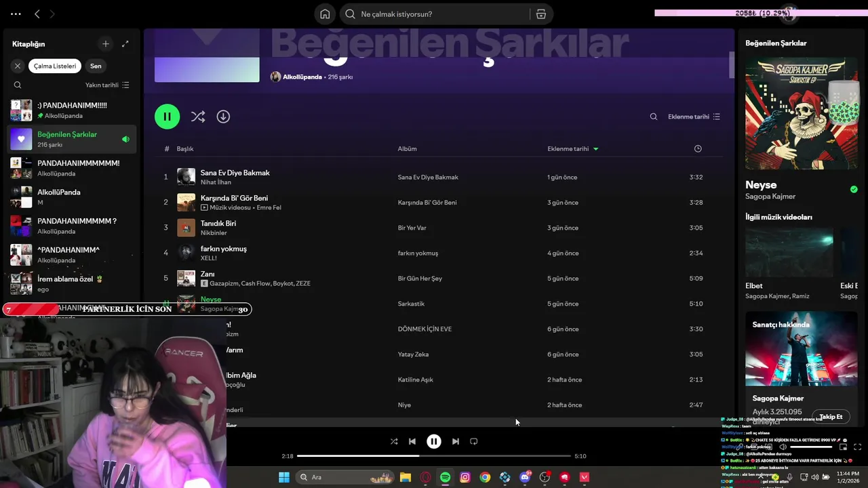Open playlist PANDAHANIMMMMMM!
This screenshot has height=488, width=868.
(x=73, y=168)
